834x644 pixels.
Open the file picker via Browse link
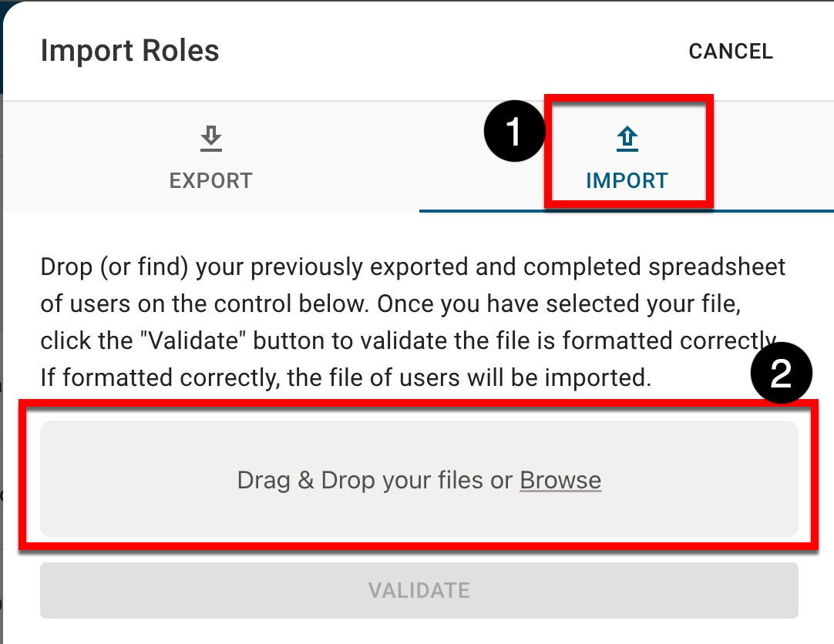pyautogui.click(x=560, y=481)
